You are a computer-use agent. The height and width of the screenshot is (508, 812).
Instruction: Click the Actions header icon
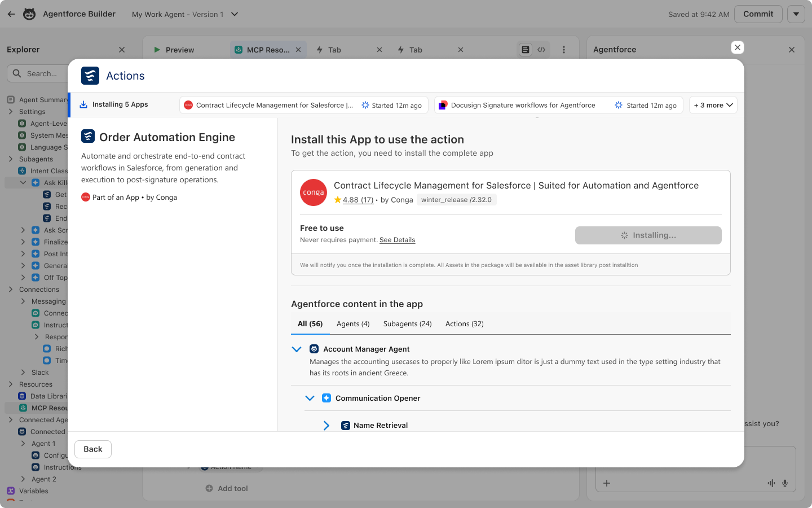90,76
